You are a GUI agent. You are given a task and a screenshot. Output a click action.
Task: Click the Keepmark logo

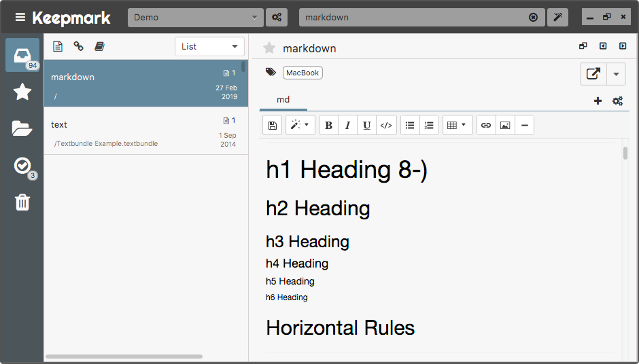(71, 18)
